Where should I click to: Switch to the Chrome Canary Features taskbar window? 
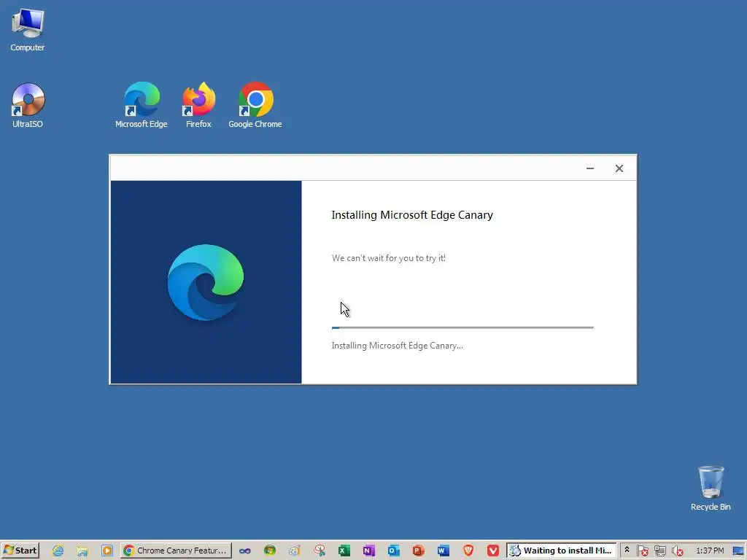click(x=176, y=551)
